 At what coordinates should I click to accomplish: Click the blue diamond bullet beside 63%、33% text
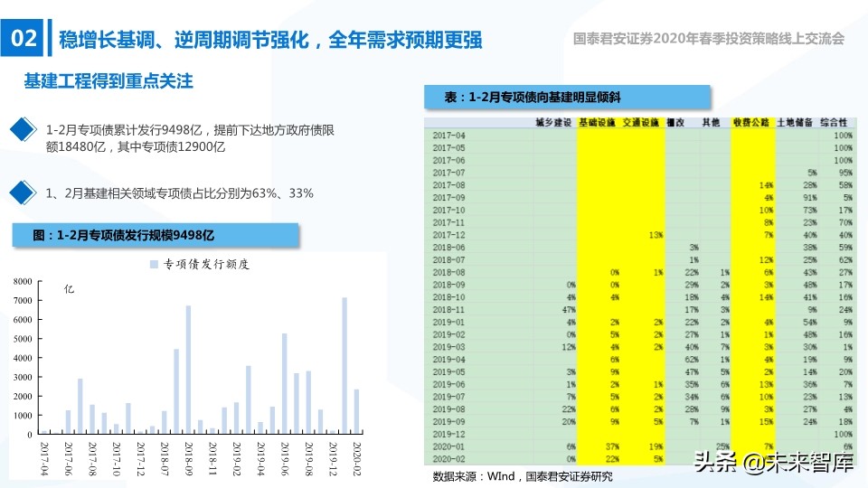(x=23, y=192)
